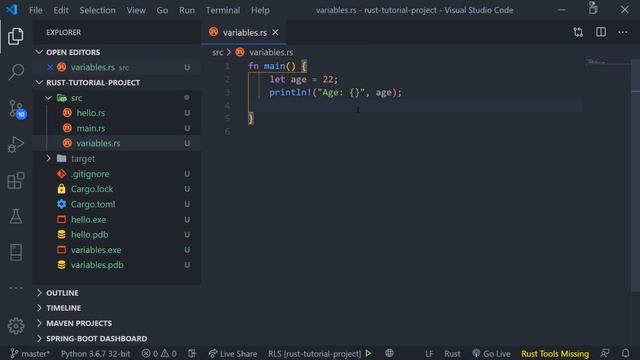Close variables.rs in Open Editors list
Screen dimensions: 640x360
[x=50, y=67]
